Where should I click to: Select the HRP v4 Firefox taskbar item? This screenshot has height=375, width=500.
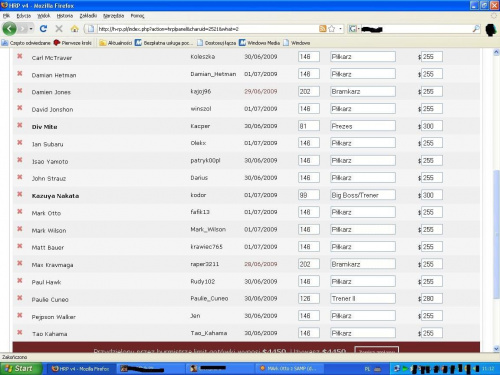[x=81, y=369]
